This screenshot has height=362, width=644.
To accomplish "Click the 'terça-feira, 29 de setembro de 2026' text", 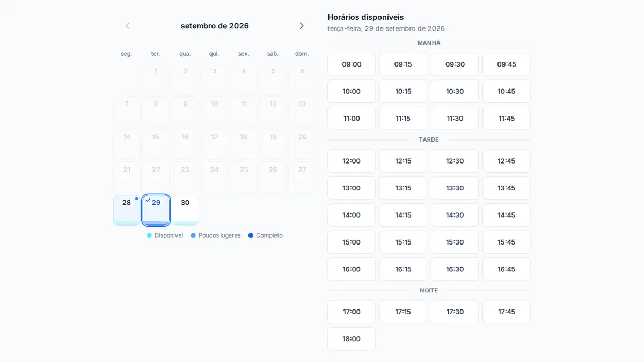I will click(386, 28).
